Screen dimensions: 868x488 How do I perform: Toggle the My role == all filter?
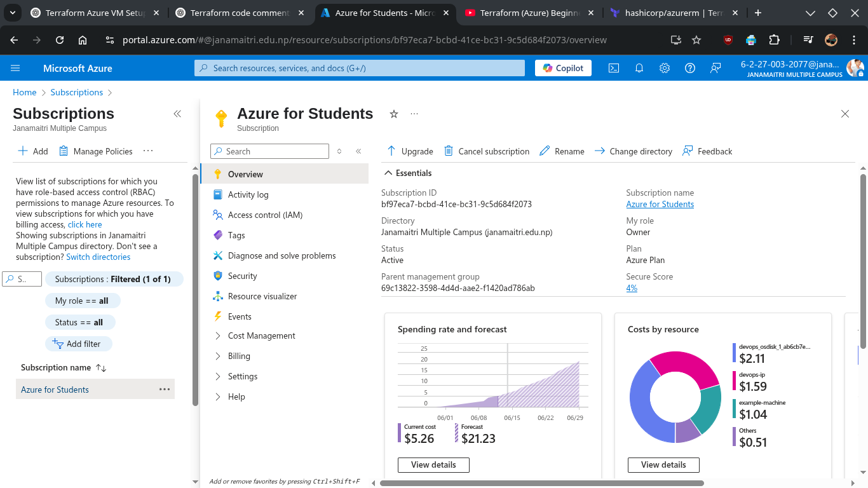click(82, 301)
